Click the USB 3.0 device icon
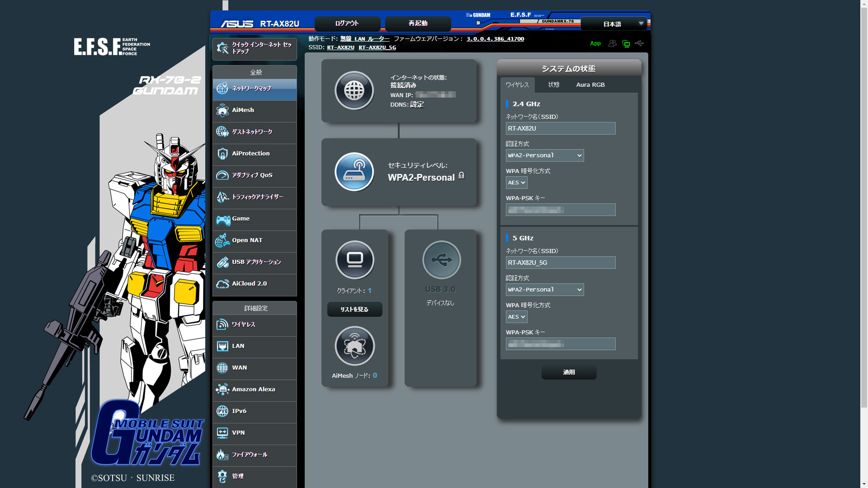Viewport: 868px width, 488px height. tap(441, 260)
